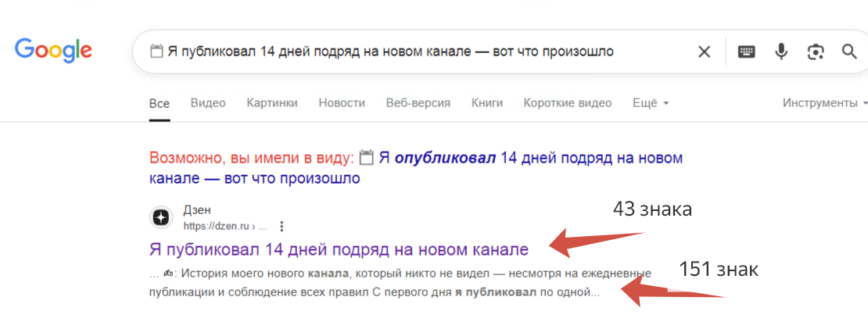Switch to the Видео tab
Viewport: 868px width, 322px height.
[x=208, y=103]
